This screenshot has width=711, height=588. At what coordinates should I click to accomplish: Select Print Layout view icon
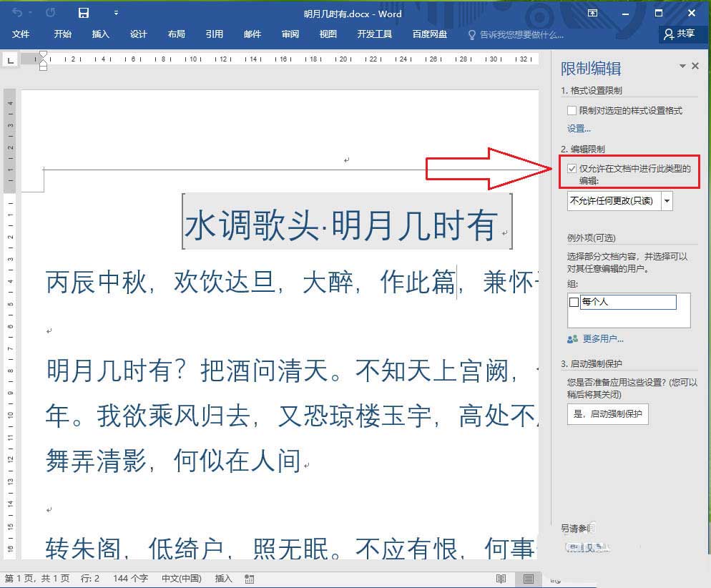529,578
